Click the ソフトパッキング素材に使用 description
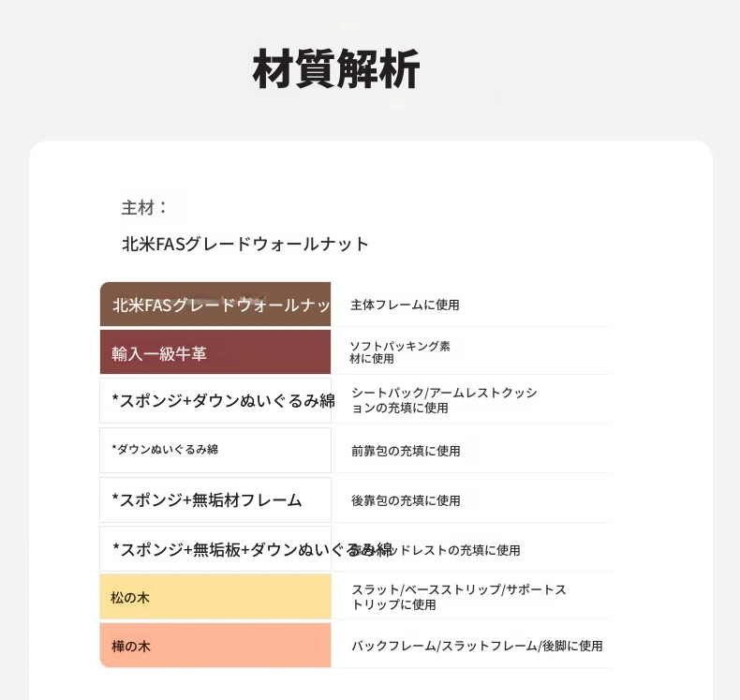The image size is (740, 700). click(400, 352)
